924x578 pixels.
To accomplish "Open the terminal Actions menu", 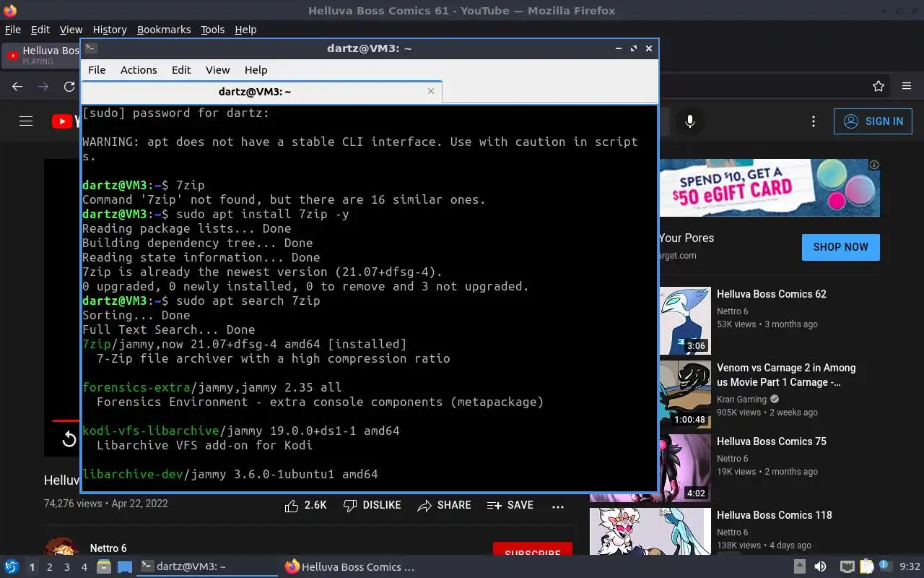I will pyautogui.click(x=139, y=70).
